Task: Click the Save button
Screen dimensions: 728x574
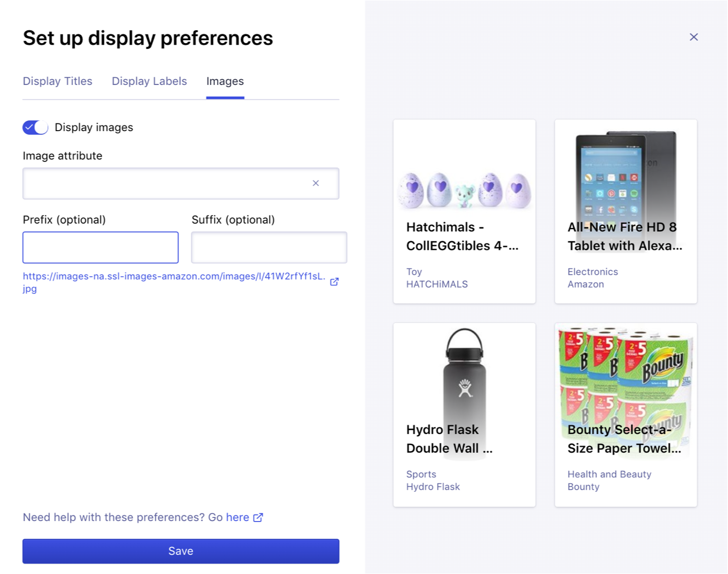Action: 181,551
